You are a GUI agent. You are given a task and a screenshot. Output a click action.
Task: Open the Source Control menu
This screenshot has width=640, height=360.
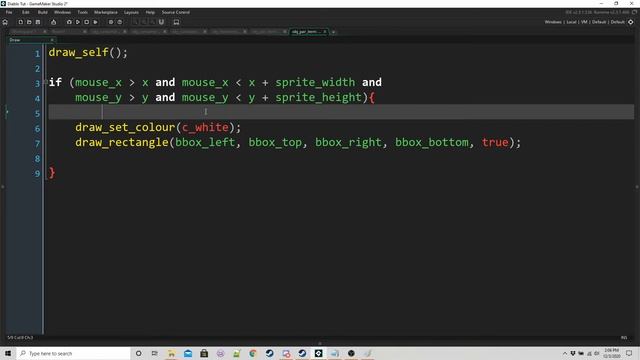[x=176, y=12]
